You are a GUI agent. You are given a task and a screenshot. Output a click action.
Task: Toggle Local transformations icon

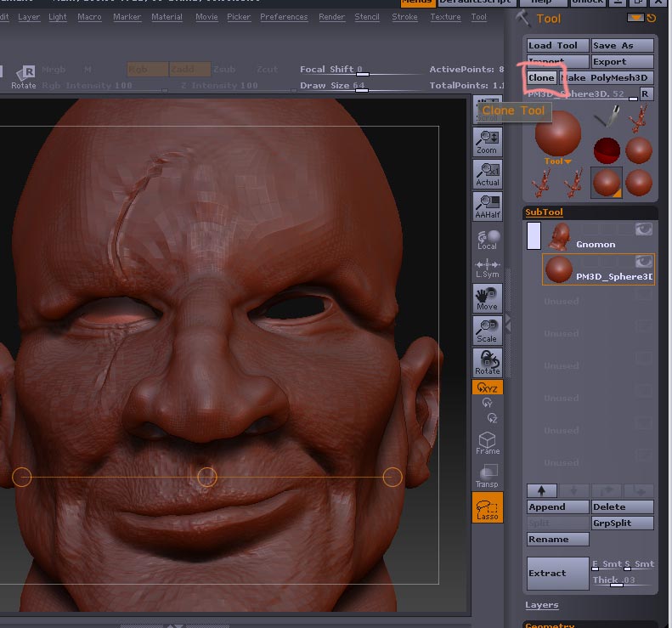(488, 240)
